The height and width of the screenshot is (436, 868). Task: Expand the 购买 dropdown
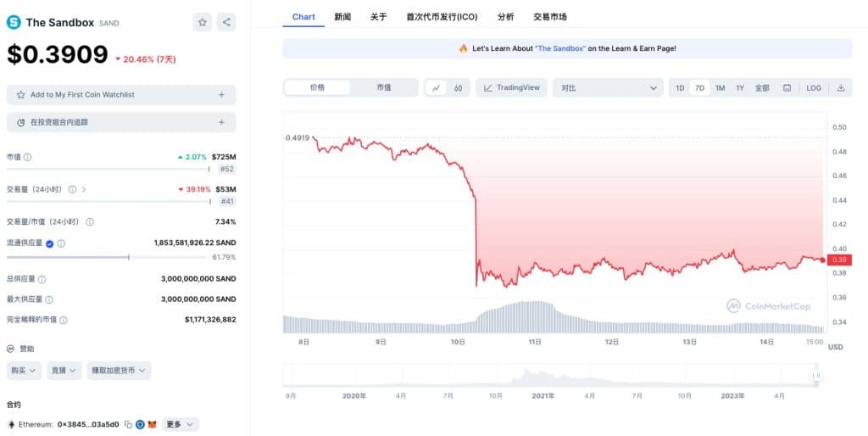(x=24, y=370)
